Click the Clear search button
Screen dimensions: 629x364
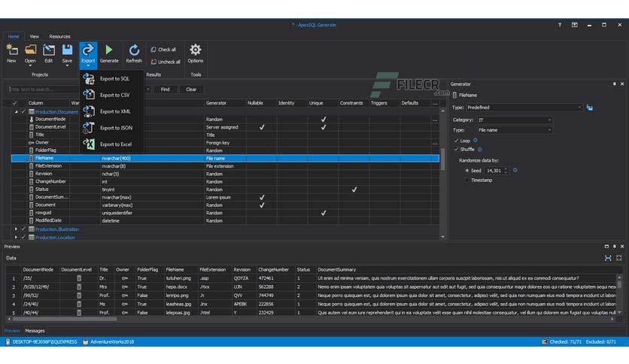point(191,89)
